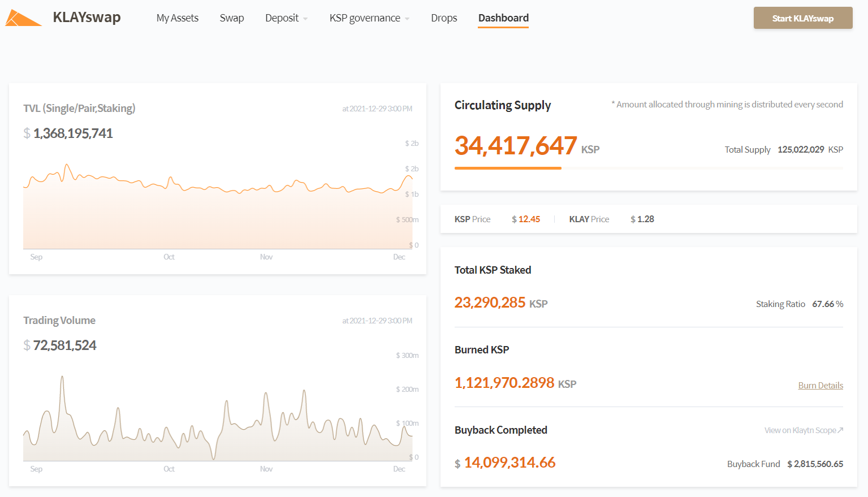
Task: Click the Sep label under TVL chart
Action: pyautogui.click(x=36, y=257)
